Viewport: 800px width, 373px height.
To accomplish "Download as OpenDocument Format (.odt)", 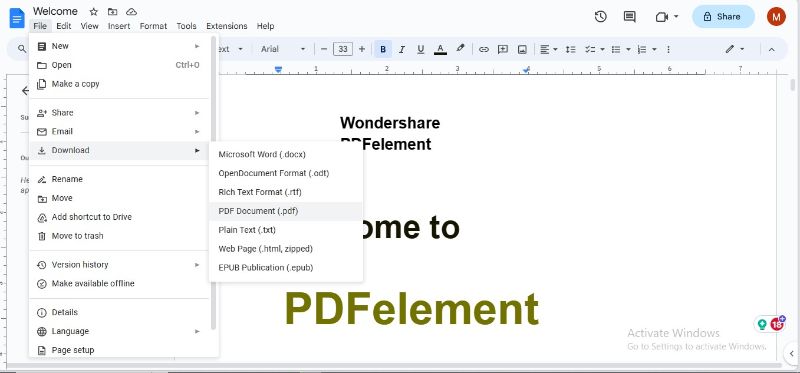I will click(286, 173).
